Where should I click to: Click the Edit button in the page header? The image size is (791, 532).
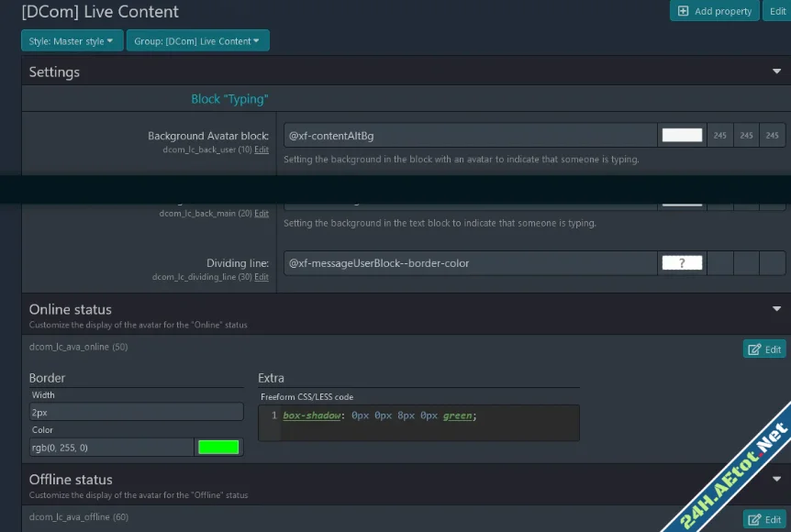[778, 11]
